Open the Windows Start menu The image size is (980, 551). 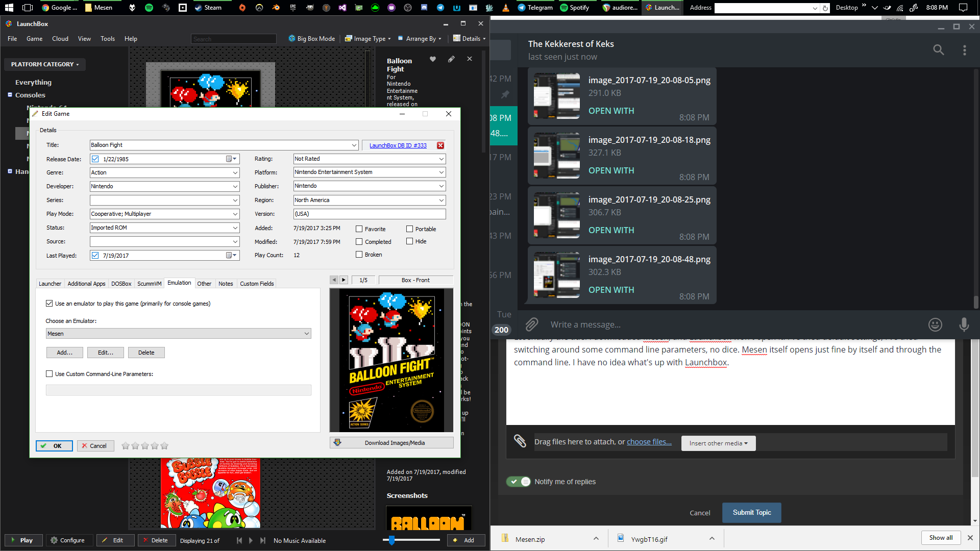point(9,8)
